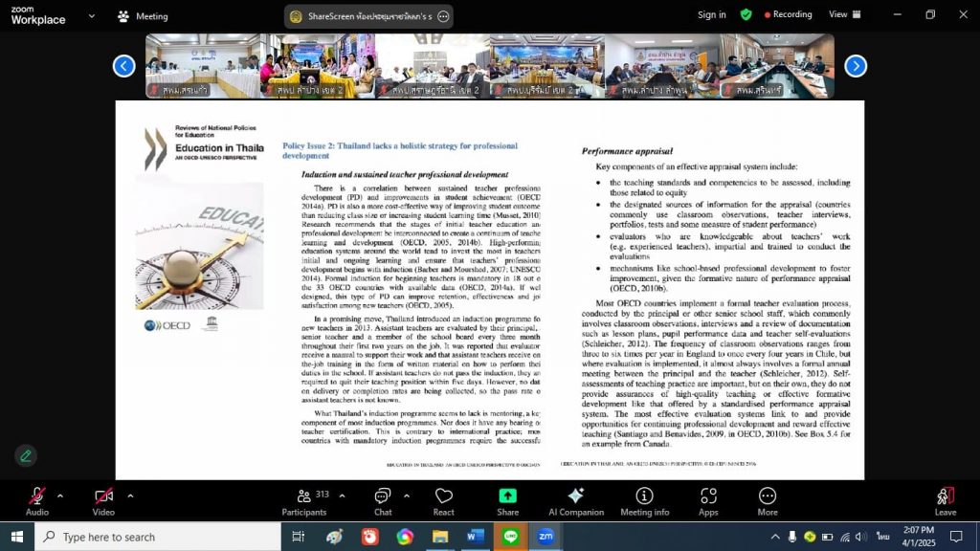Click the Zoom icon on the taskbar

click(x=546, y=537)
